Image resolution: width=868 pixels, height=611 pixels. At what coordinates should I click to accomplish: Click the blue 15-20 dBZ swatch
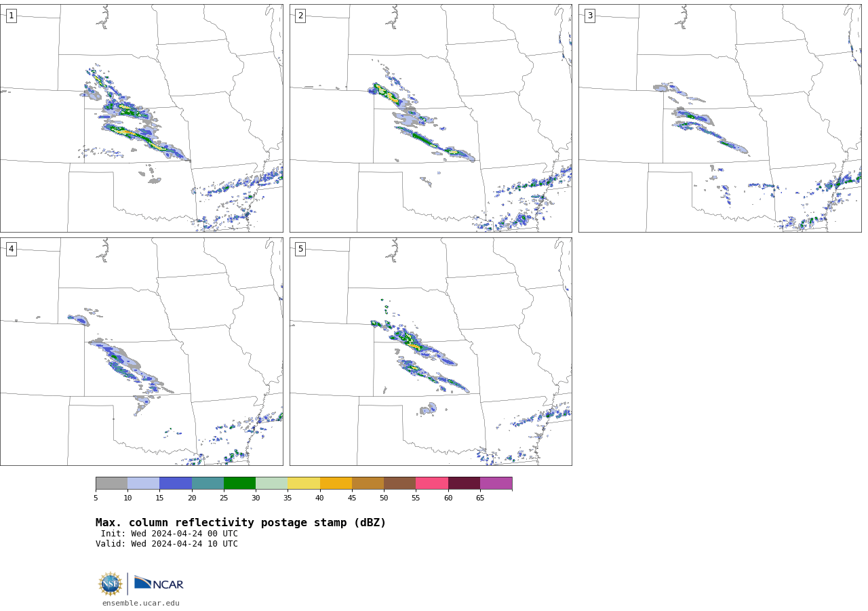[176, 483]
